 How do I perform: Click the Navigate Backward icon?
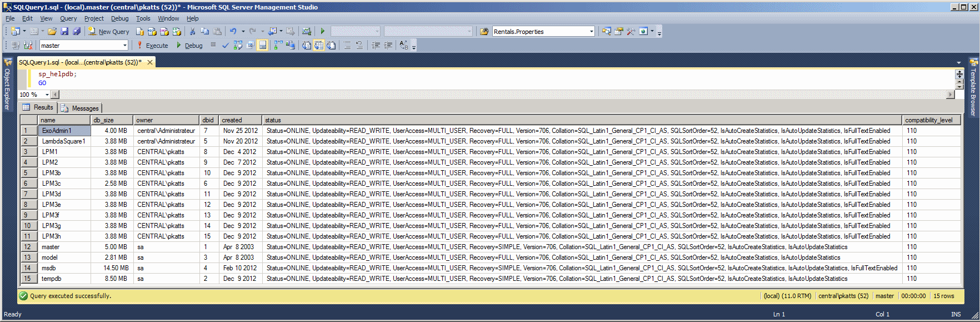(x=272, y=32)
